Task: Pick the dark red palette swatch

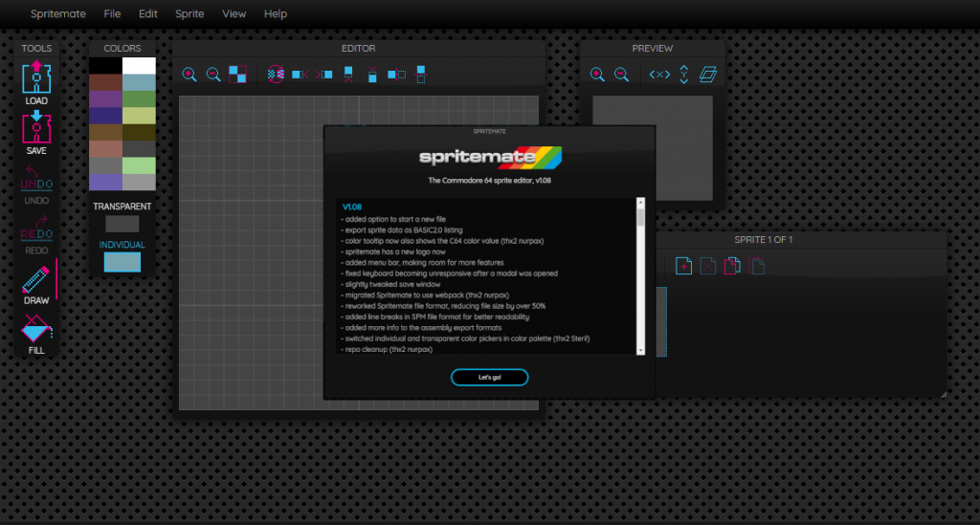Action: (105, 82)
